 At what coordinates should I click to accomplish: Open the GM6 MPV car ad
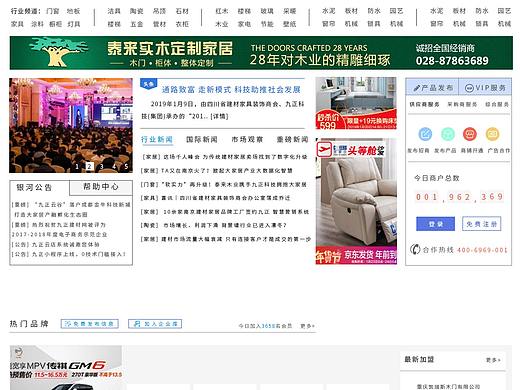pyautogui.click(x=66, y=368)
